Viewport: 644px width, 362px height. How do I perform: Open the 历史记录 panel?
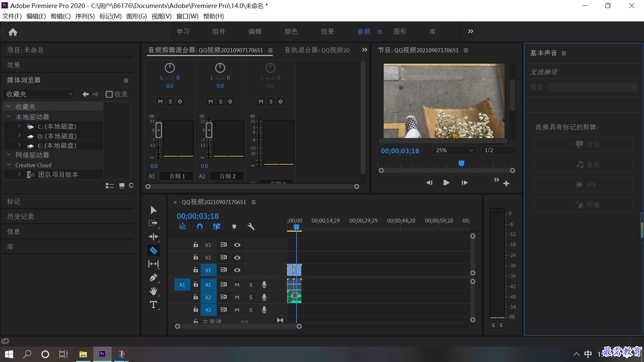(x=20, y=217)
